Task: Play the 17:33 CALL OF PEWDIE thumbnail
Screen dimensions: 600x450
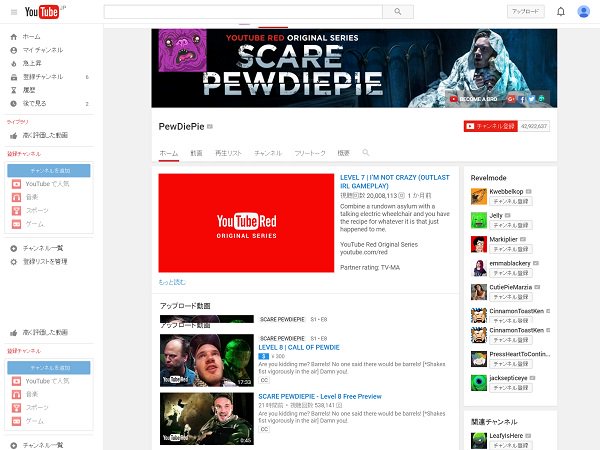Action: click(x=207, y=360)
